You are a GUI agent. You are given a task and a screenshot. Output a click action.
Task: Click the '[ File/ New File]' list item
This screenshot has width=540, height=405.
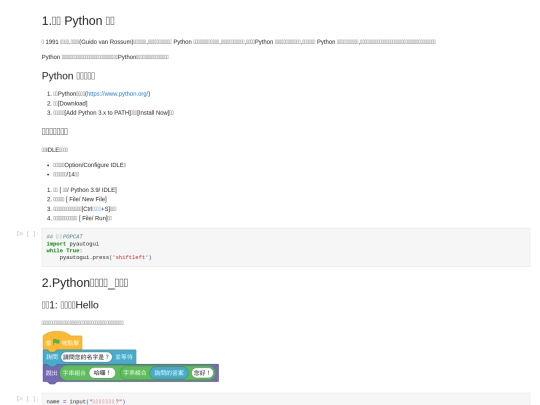pyautogui.click(x=80, y=199)
